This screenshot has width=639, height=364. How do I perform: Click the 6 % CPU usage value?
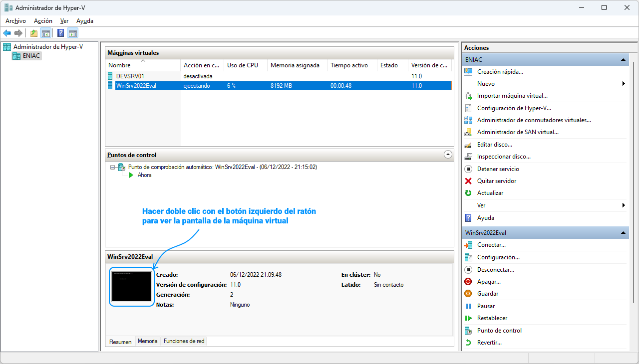pyautogui.click(x=231, y=86)
